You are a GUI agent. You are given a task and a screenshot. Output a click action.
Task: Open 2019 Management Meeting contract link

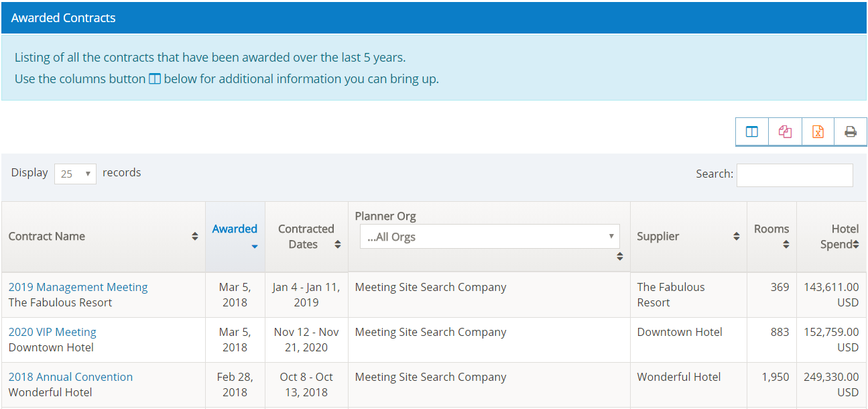(78, 287)
